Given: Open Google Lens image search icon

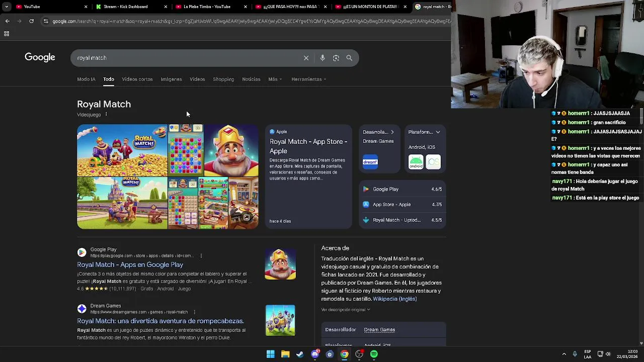Looking at the screenshot, I should (x=336, y=58).
